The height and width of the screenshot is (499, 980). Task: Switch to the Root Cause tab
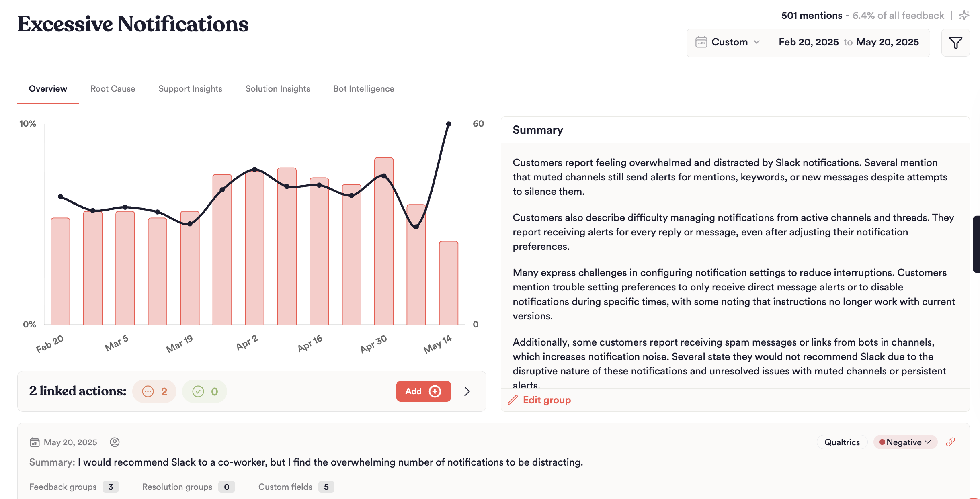point(113,89)
